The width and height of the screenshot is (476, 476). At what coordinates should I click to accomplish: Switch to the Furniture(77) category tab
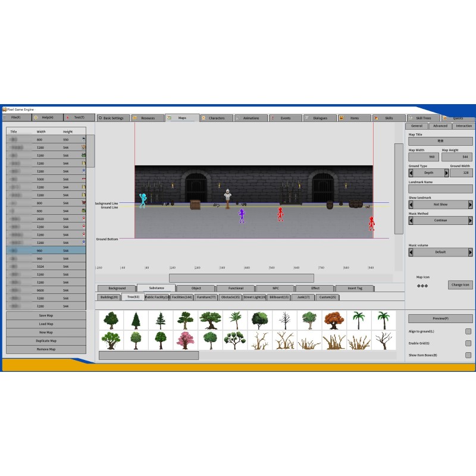click(206, 297)
